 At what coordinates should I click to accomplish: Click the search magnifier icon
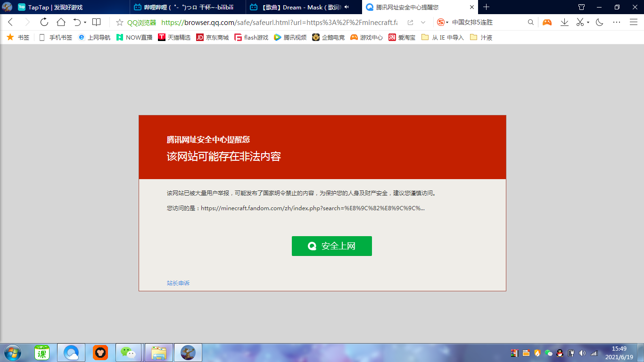click(531, 22)
